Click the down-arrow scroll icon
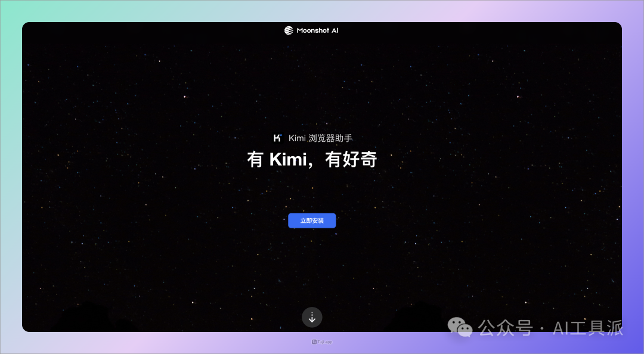Viewport: 644px width, 354px height. tap(312, 318)
